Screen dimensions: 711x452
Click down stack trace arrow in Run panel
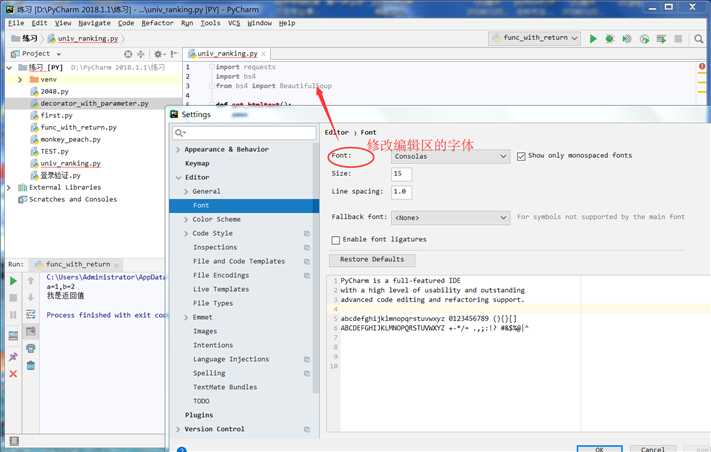(x=30, y=298)
